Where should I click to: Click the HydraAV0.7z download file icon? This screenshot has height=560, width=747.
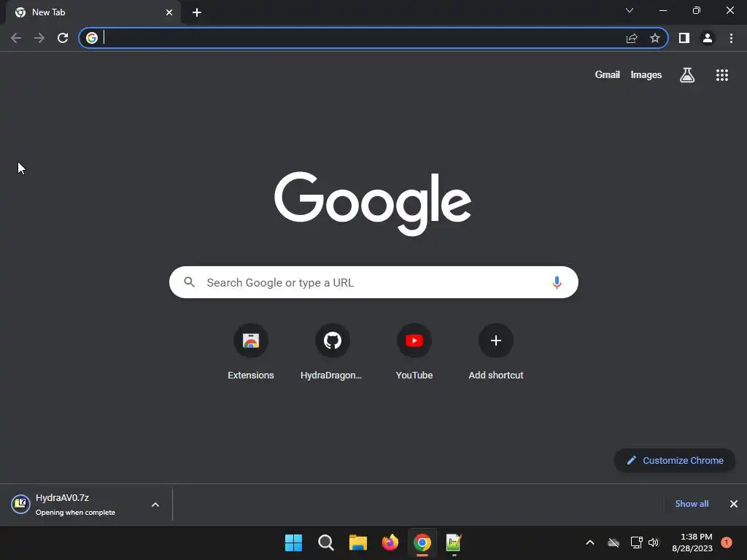[x=21, y=504]
